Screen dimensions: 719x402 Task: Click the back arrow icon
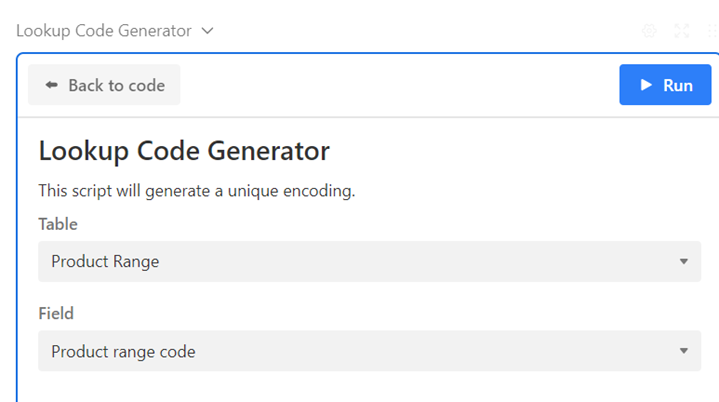51,85
